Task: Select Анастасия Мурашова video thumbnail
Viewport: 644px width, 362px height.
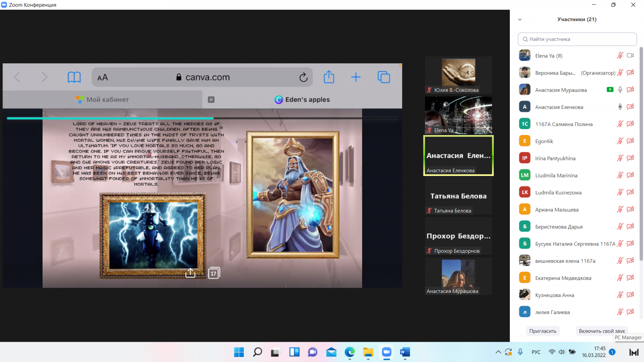Action: (x=458, y=276)
